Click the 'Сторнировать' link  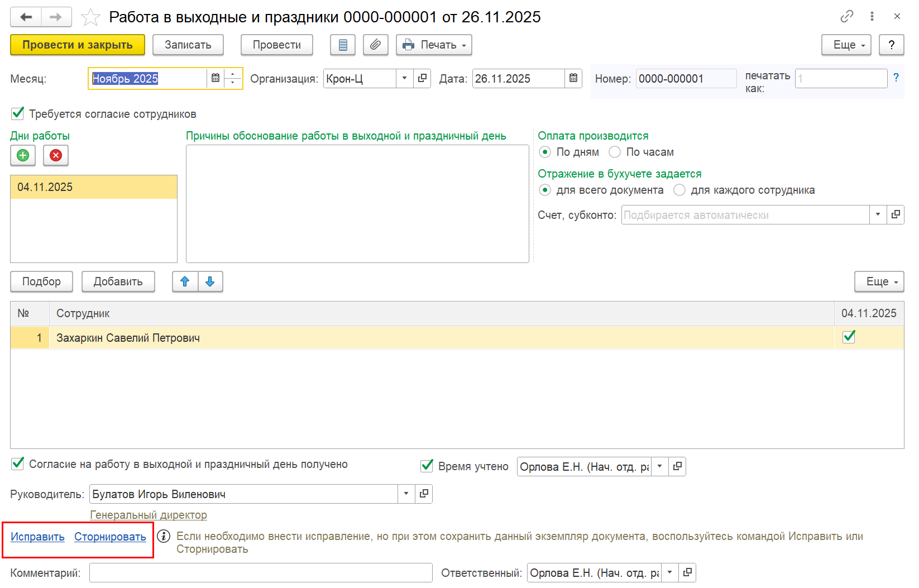point(110,537)
